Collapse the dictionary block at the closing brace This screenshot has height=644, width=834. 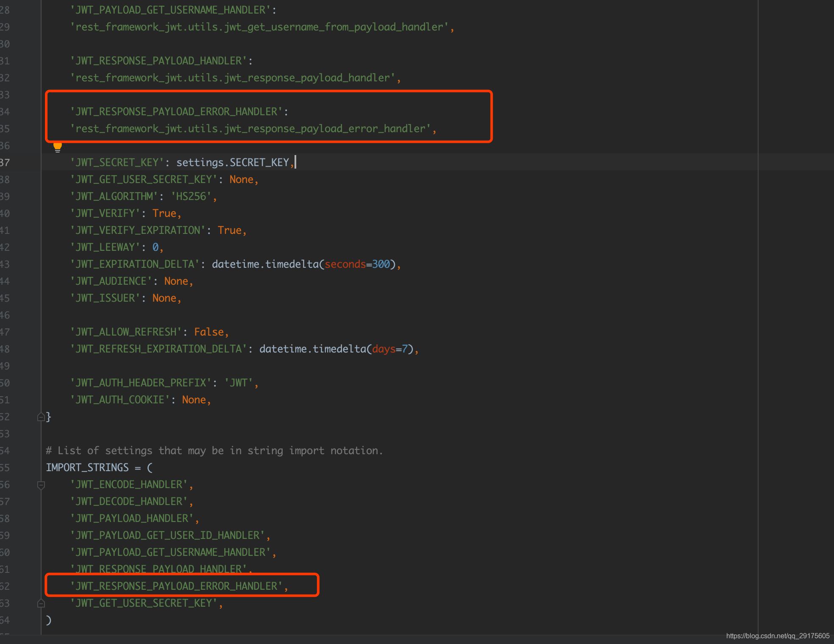(41, 416)
